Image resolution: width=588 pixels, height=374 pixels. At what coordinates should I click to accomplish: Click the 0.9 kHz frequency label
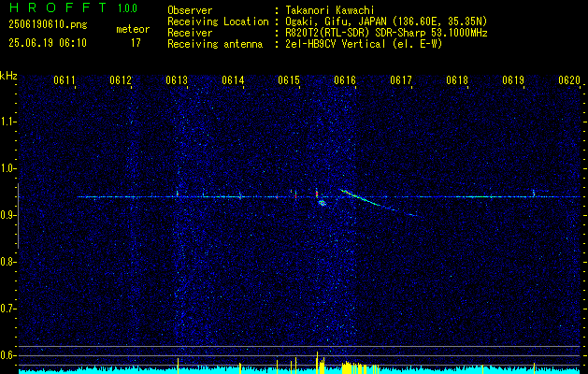(x=7, y=215)
